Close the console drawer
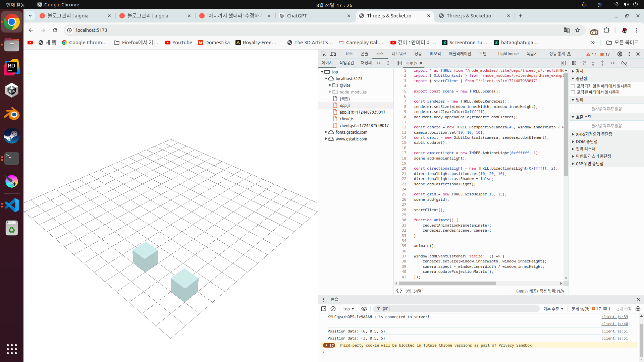 pos(639,300)
